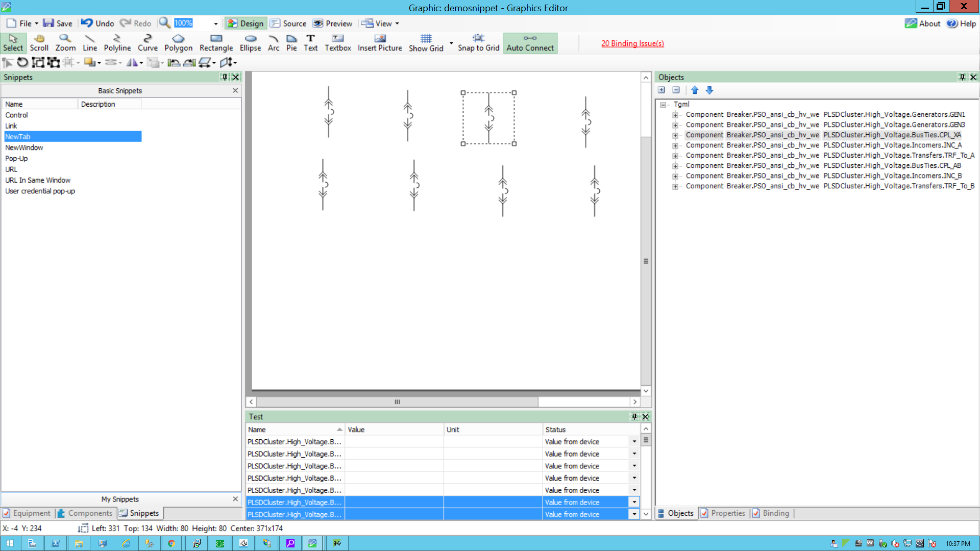The image size is (980, 551).
Task: Toggle Show Grid on the canvas
Action: pos(426,43)
